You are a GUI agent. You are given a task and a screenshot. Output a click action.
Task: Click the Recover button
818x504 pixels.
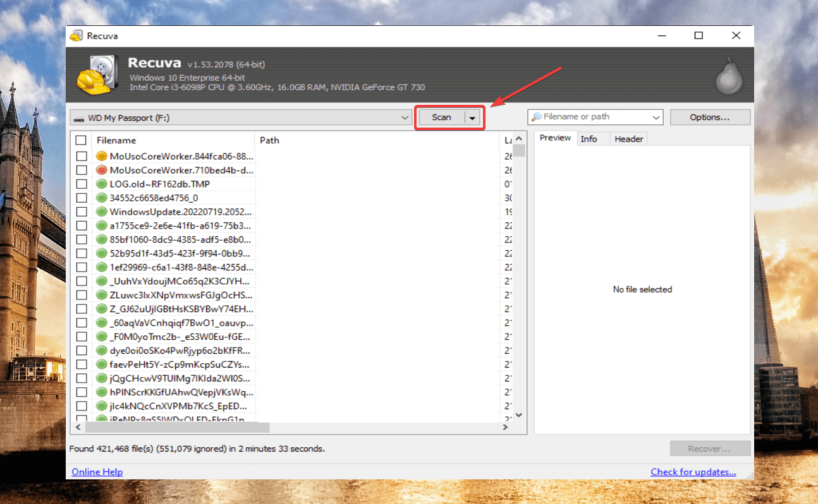[x=710, y=449]
